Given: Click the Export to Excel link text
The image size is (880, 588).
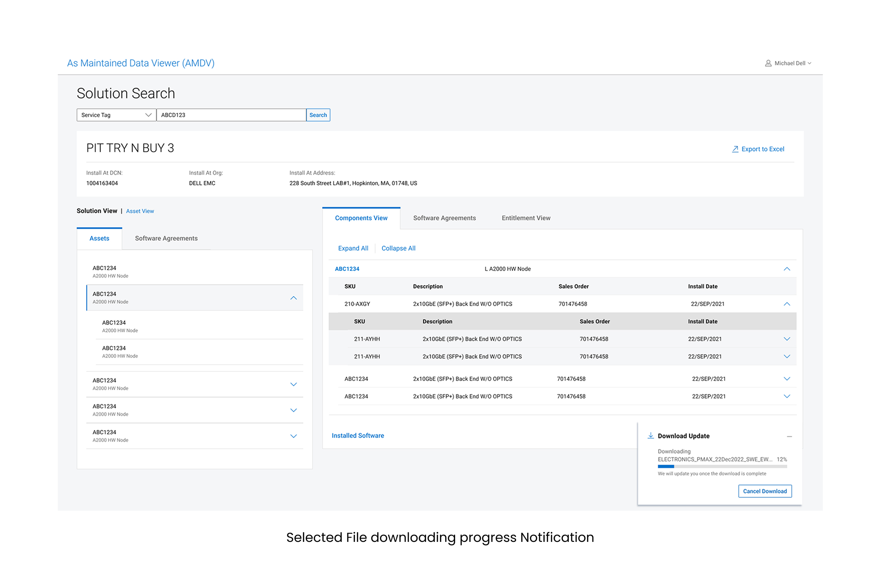Looking at the screenshot, I should coord(762,149).
